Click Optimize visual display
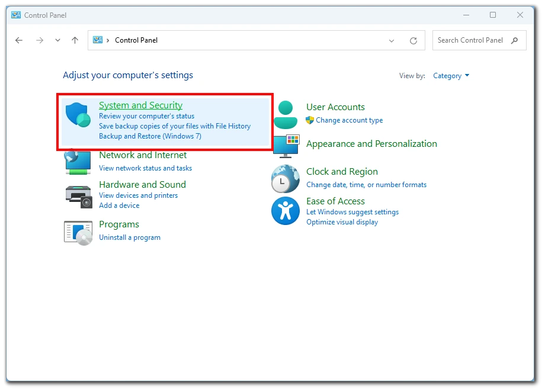 342,222
